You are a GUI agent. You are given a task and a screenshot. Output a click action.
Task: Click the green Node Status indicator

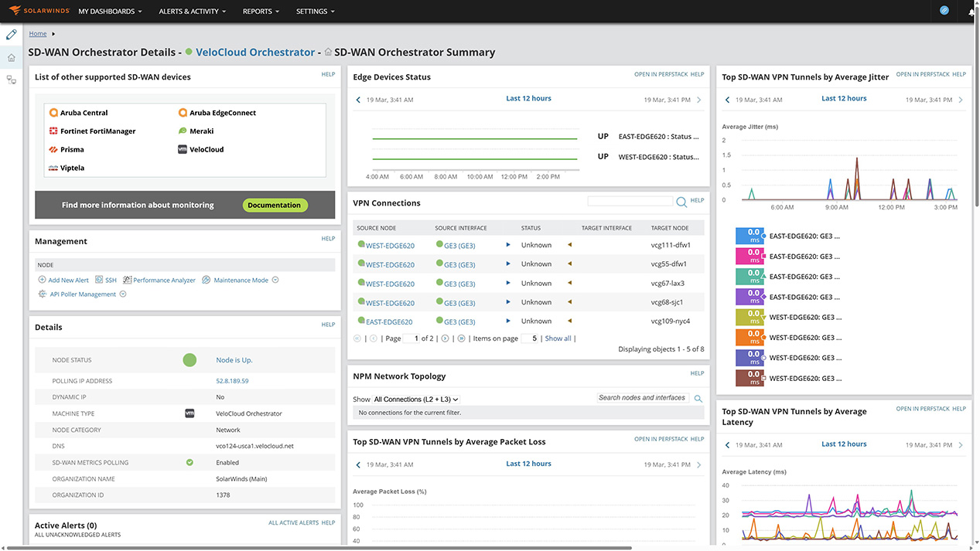[x=190, y=359]
